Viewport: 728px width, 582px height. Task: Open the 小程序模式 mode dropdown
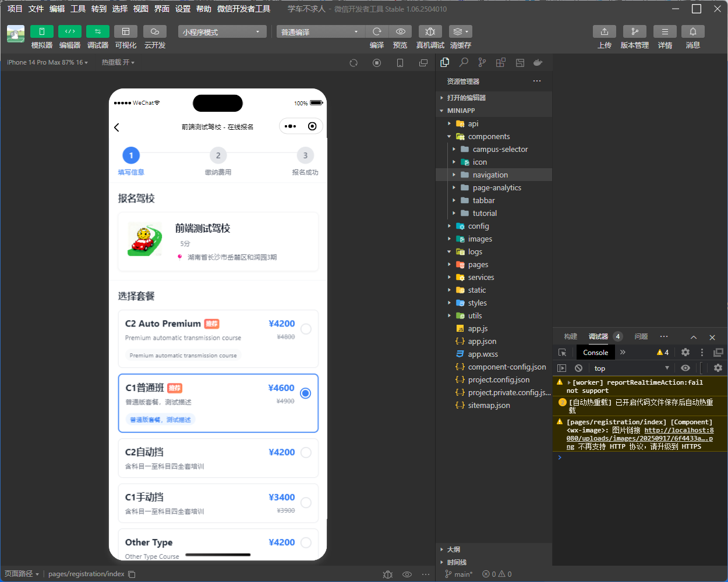click(x=221, y=31)
